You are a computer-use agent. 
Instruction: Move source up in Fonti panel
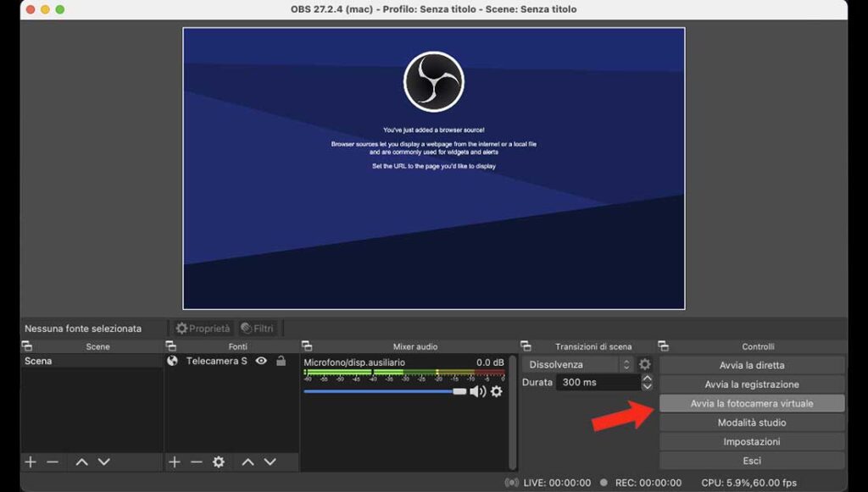(248, 462)
